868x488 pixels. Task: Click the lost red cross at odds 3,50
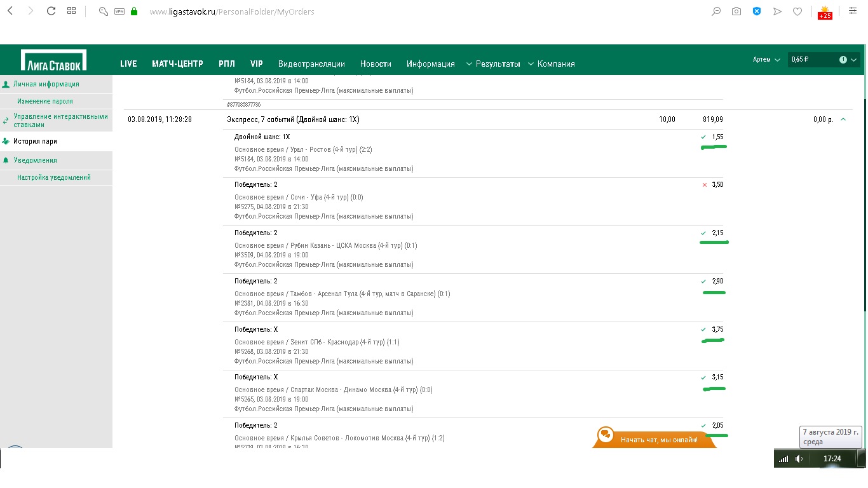[704, 185]
